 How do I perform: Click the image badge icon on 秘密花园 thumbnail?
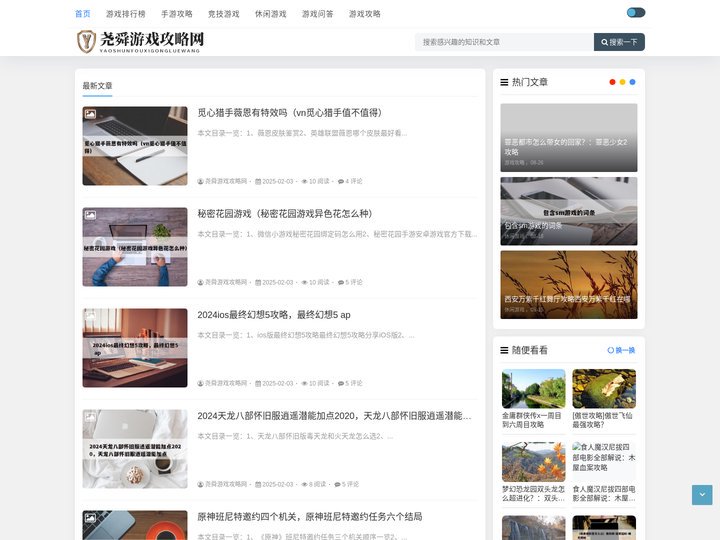click(90, 214)
